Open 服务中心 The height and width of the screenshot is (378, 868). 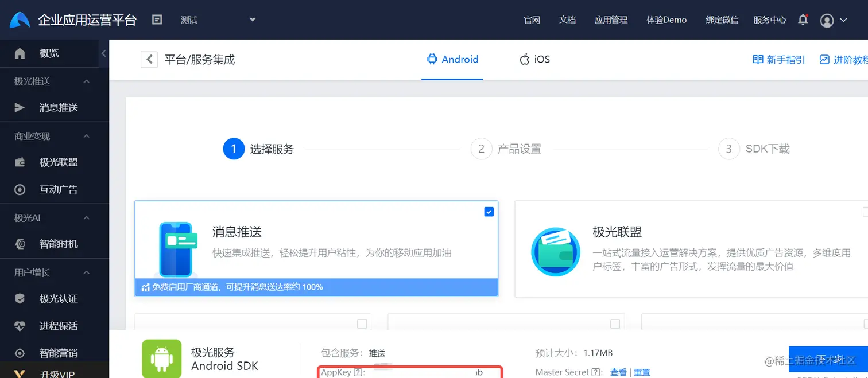pos(770,20)
